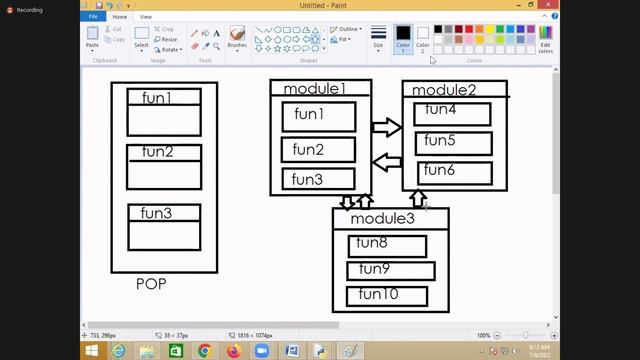Open the File menu

pos(93,17)
